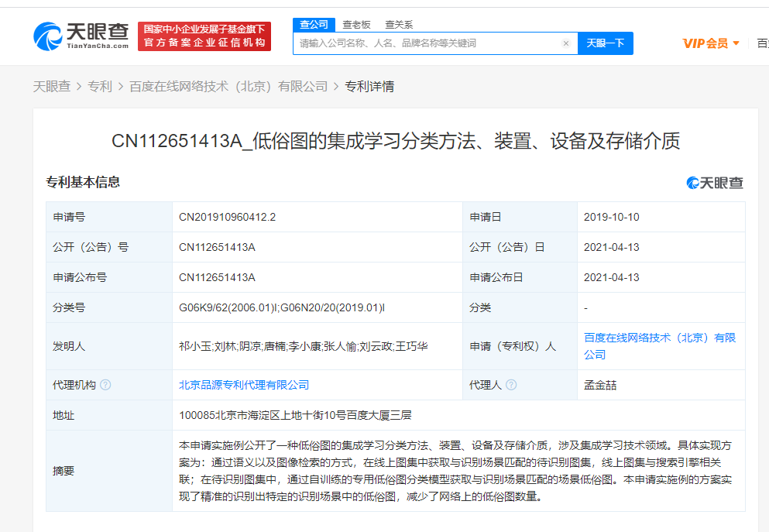Go to 天眼查 home breadcrumb link
Image resolution: width=769 pixels, height=532 pixels.
coord(52,87)
